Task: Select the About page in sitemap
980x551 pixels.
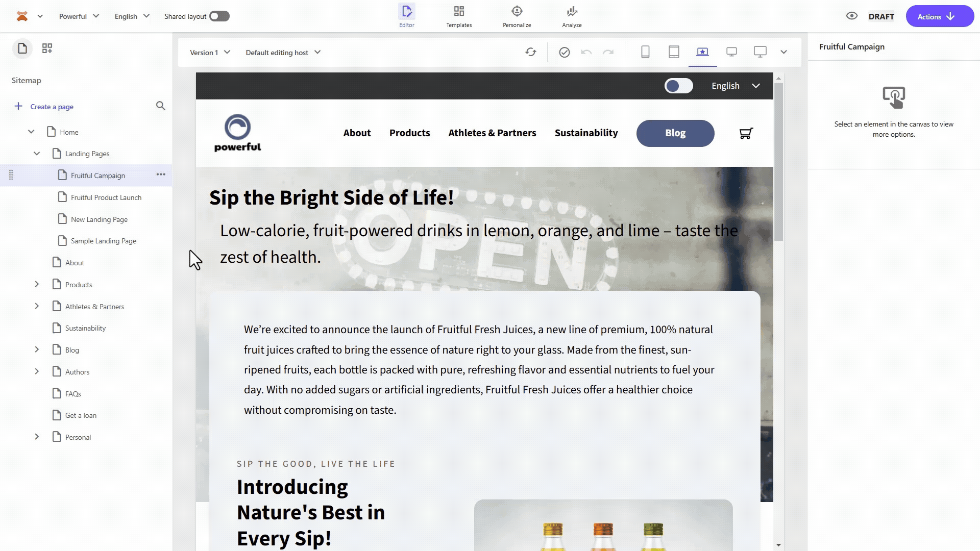Action: pyautogui.click(x=75, y=263)
